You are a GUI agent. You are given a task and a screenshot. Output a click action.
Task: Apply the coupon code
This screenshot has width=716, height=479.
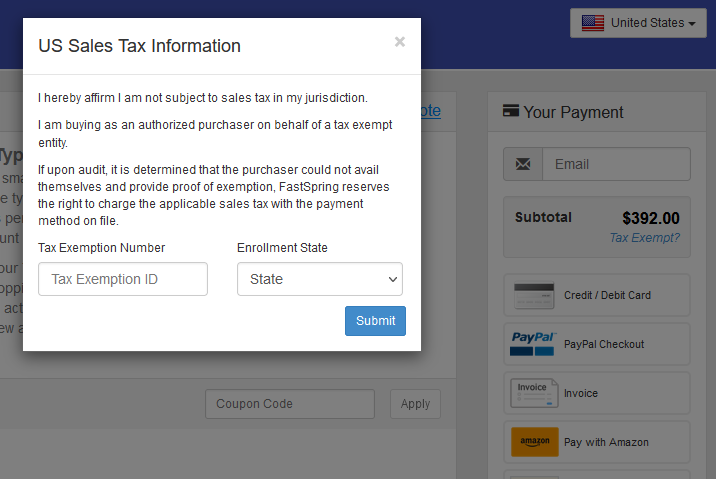point(416,404)
